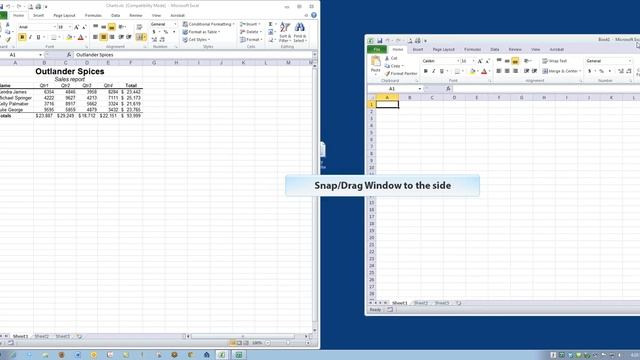Toggle Italic in the left Excel window
640x360 pixels.
pyautogui.click(x=30, y=37)
